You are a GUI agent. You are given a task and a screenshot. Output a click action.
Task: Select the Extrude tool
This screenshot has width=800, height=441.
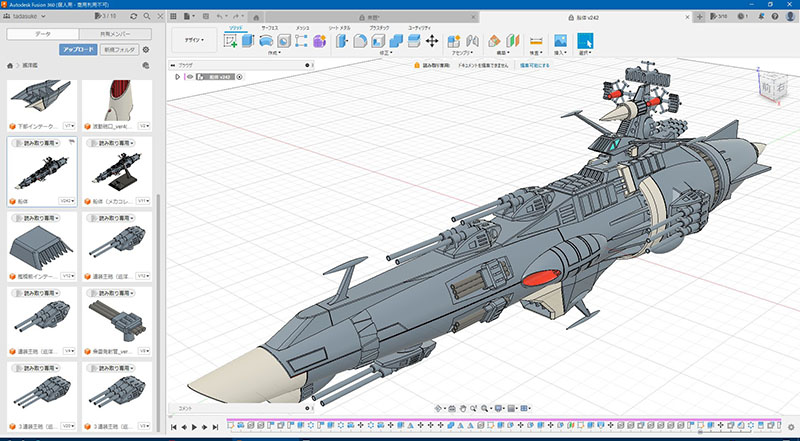click(248, 41)
